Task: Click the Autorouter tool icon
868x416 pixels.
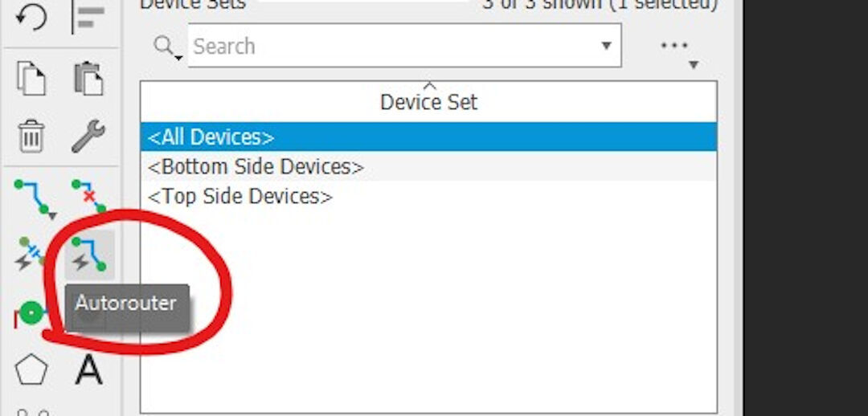Action: (x=88, y=255)
